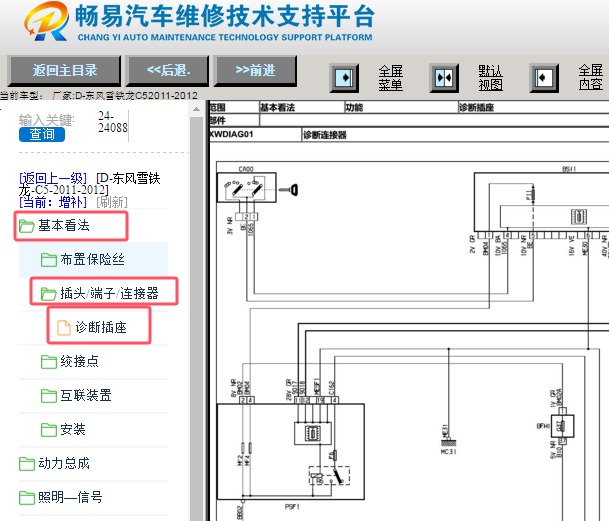This screenshot has height=521, width=609.
Task: Expand the 安装 folder
Action: click(73, 429)
